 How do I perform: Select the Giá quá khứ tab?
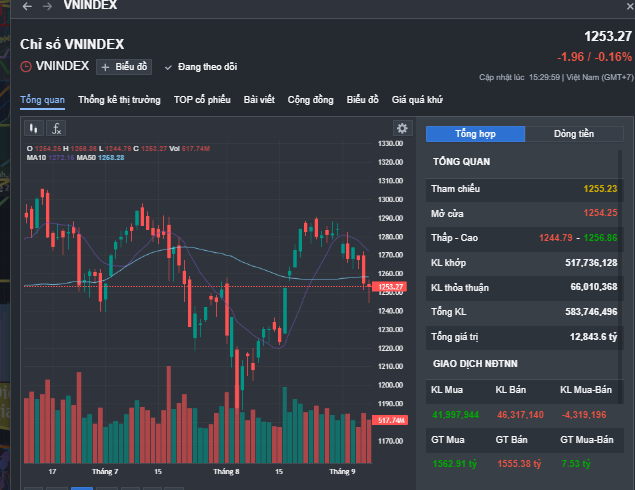(x=417, y=100)
